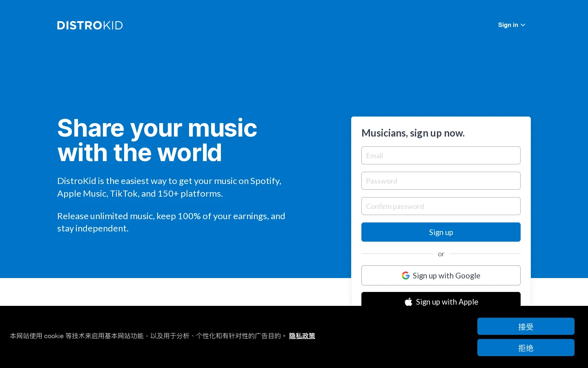Click the 'Release unlimited music' paragraph
This screenshot has height=368, width=588.
pyautogui.click(x=171, y=222)
